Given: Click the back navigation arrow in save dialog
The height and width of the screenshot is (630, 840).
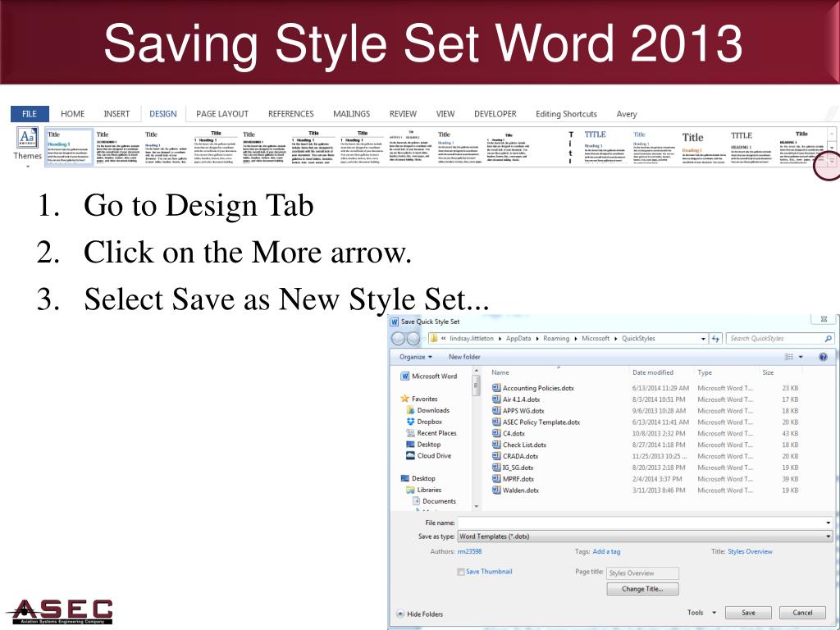Looking at the screenshot, I should point(398,339).
